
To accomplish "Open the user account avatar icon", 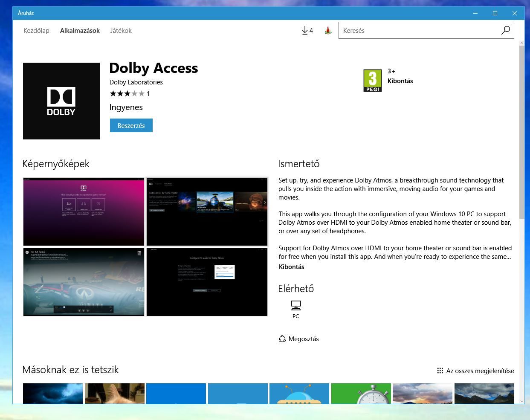I will point(328,31).
